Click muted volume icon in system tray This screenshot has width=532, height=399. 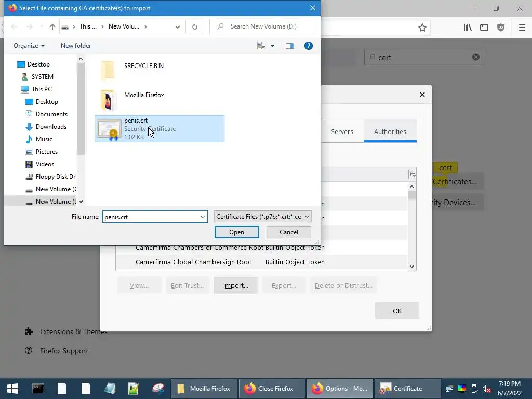[x=486, y=389]
